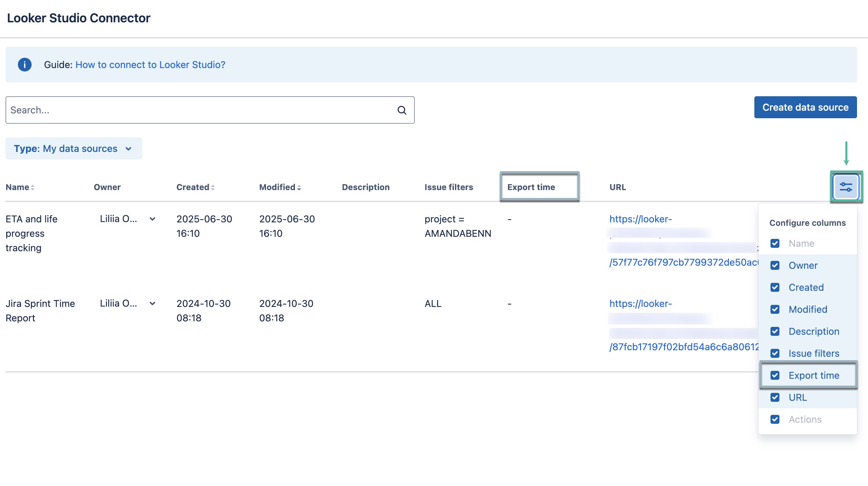Click the blue info icon in guide banner

[25, 65]
